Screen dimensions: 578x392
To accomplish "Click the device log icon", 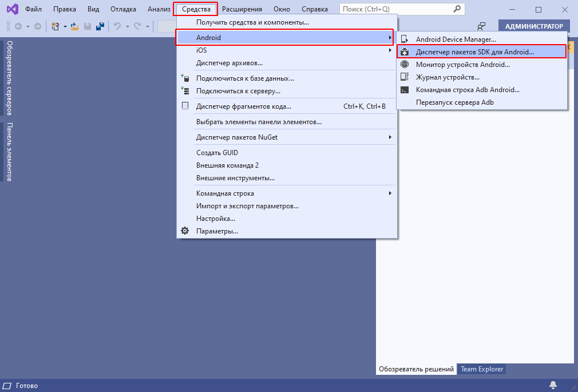I will [x=405, y=77].
